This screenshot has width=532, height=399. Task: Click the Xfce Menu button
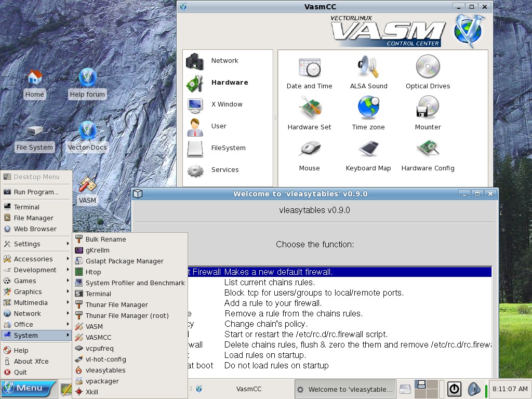coord(29,389)
